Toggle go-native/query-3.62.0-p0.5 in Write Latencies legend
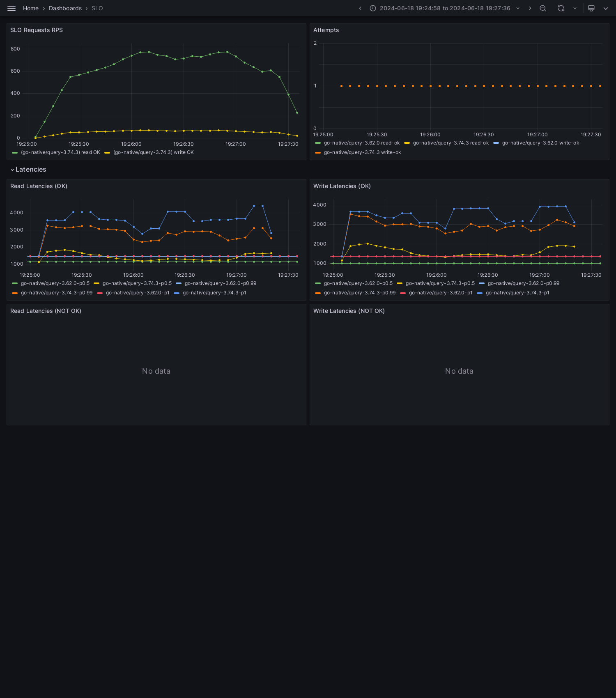Image resolution: width=616 pixels, height=698 pixels. pyautogui.click(x=358, y=283)
